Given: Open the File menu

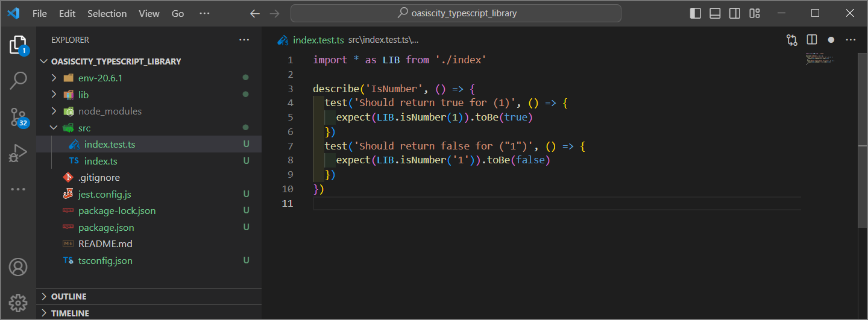Looking at the screenshot, I should click(40, 13).
